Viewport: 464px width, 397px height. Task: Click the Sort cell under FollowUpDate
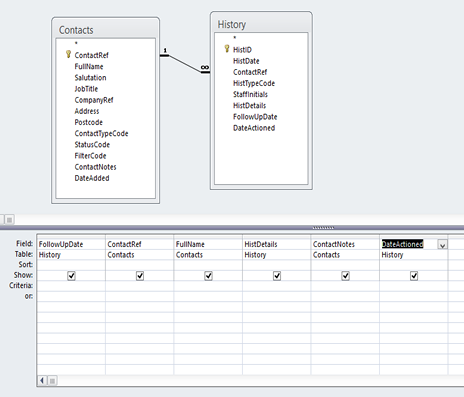(x=71, y=265)
